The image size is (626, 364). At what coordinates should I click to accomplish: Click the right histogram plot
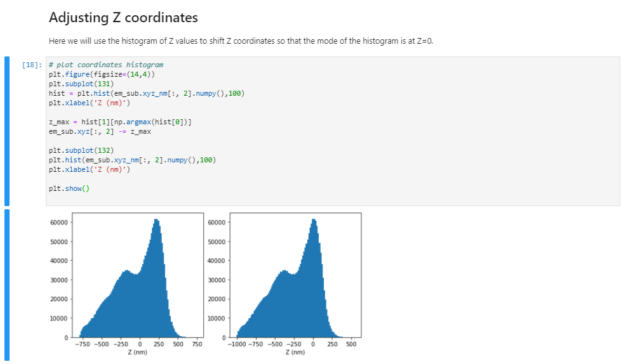tap(295, 275)
